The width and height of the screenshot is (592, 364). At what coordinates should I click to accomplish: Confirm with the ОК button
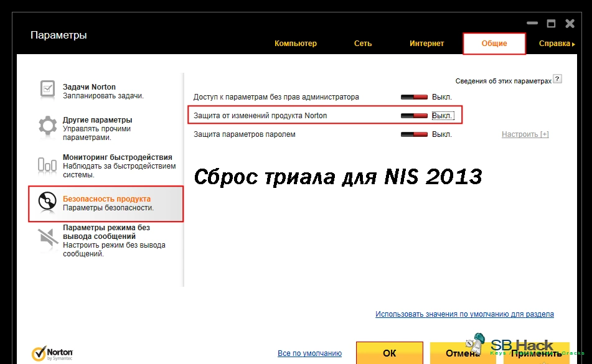390,353
